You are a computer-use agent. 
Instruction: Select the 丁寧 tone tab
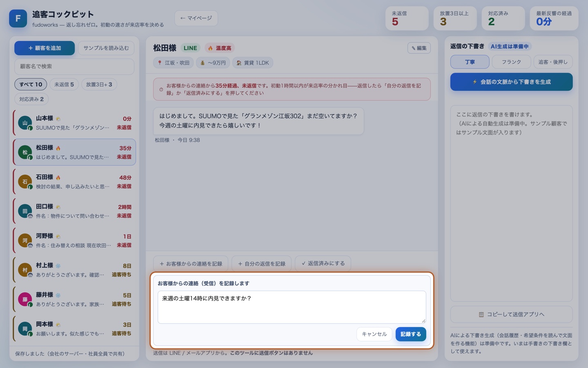tap(470, 62)
